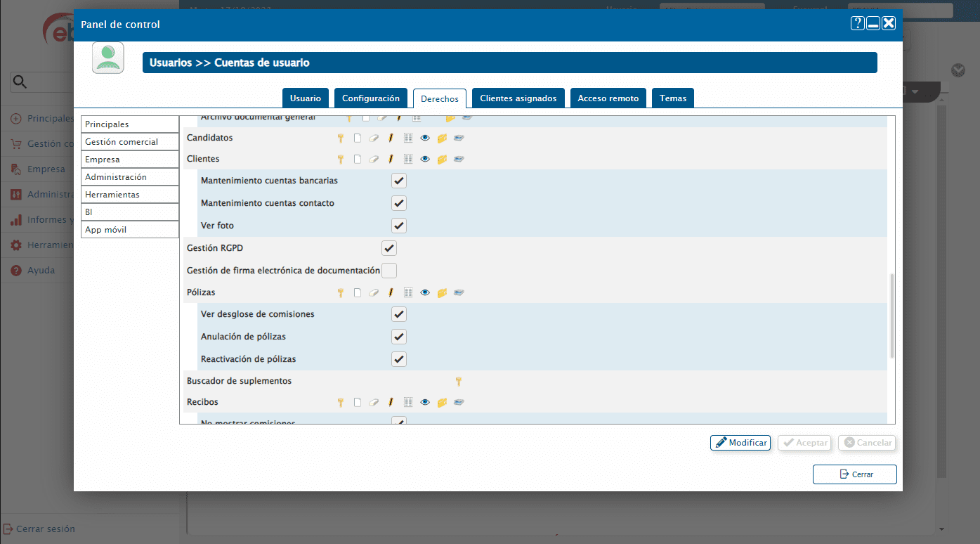Screen dimensions: 980x544
Task: Toggle Ver desglose de comisiones checkbox
Action: tap(399, 314)
